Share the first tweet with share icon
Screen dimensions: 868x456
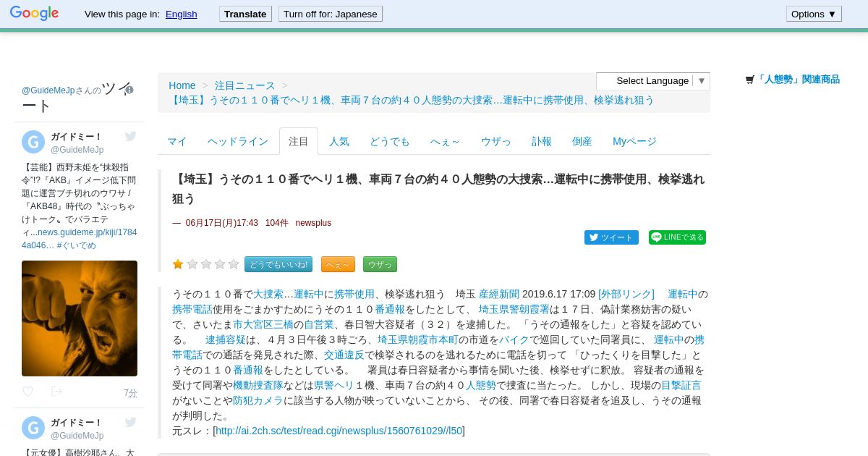coord(56,392)
